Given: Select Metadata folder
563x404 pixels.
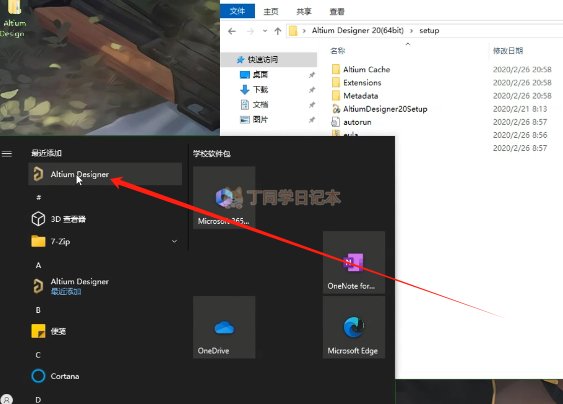Looking at the screenshot, I should pyautogui.click(x=355, y=96).
